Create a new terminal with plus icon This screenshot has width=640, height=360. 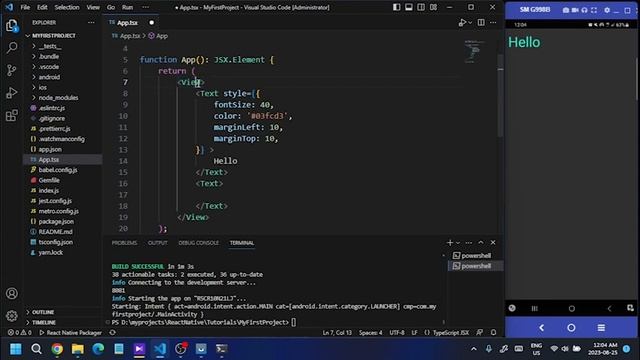click(449, 242)
